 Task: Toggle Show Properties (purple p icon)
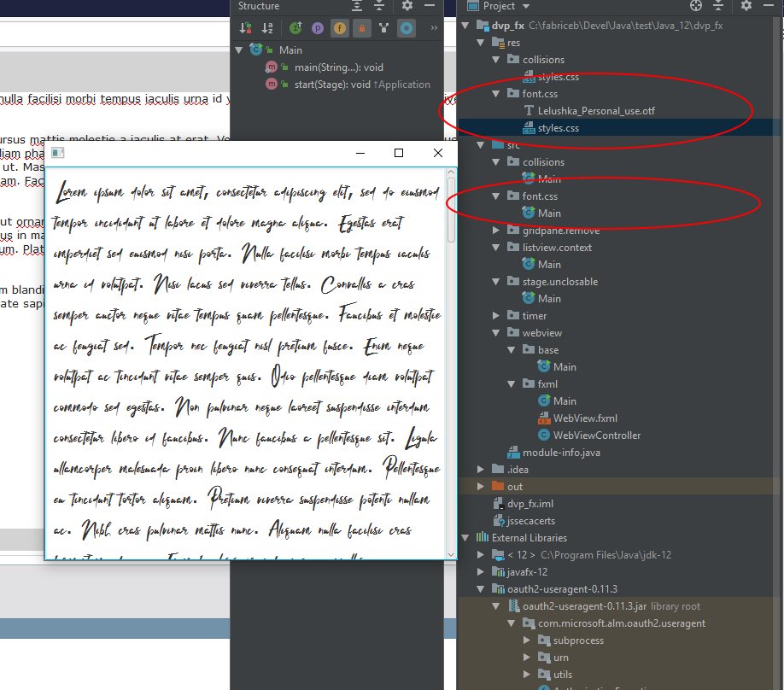pos(318,28)
